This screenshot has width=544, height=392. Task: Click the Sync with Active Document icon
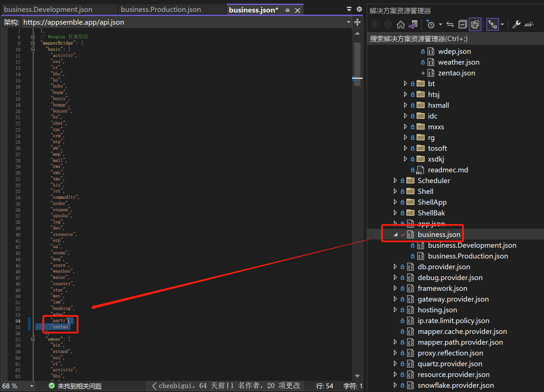[450, 24]
